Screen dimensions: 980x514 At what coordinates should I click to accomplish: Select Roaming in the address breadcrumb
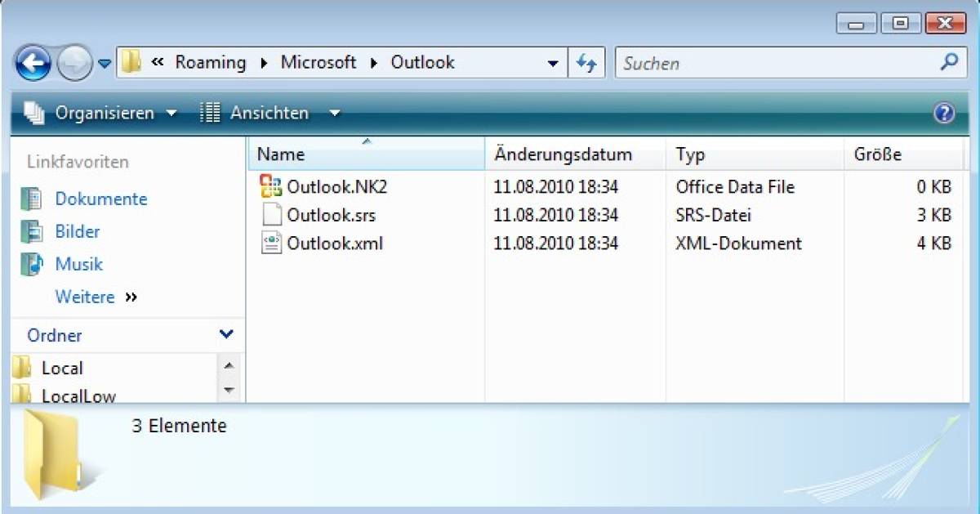tap(211, 62)
